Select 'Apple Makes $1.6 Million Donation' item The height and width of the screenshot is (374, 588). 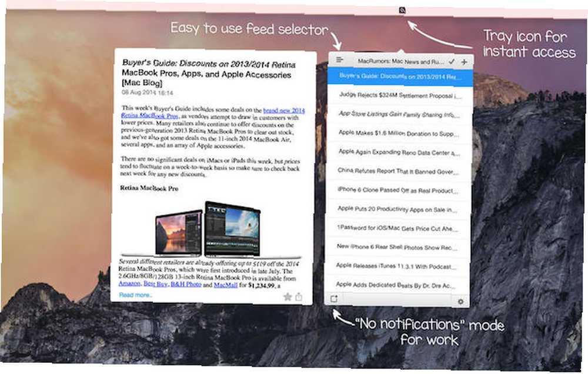[399, 133]
